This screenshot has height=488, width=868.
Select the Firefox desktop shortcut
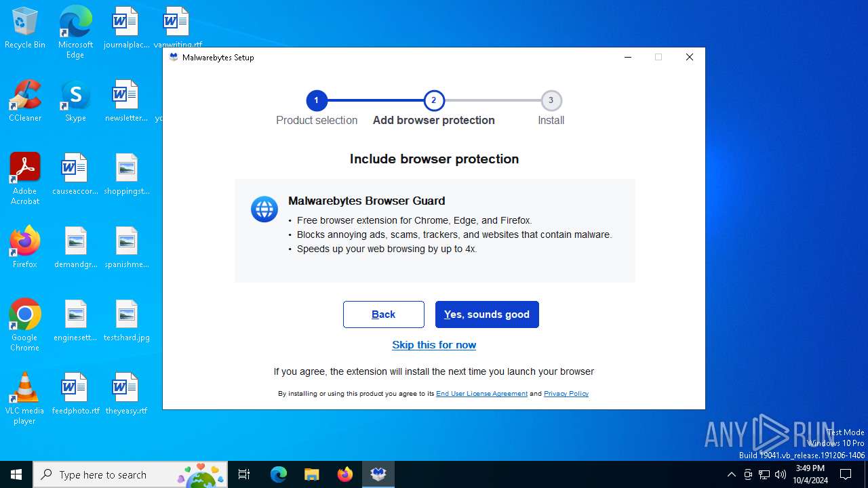pyautogui.click(x=25, y=247)
